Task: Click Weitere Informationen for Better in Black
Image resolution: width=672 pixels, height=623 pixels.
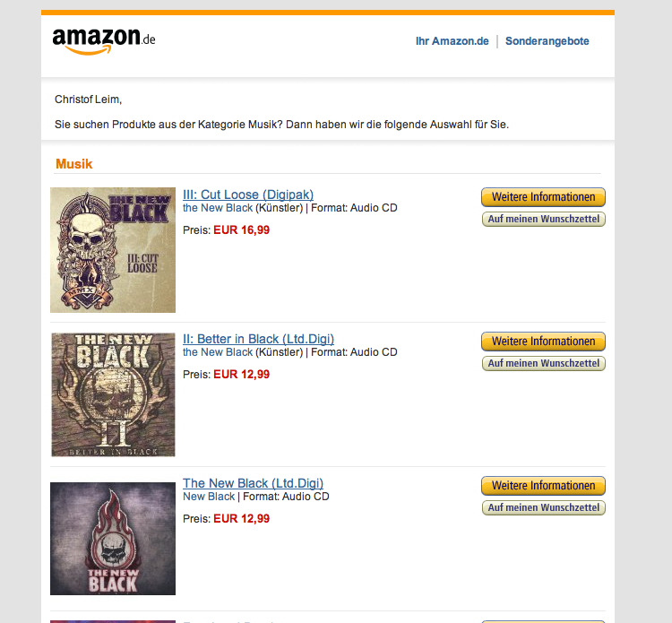Action: click(543, 342)
